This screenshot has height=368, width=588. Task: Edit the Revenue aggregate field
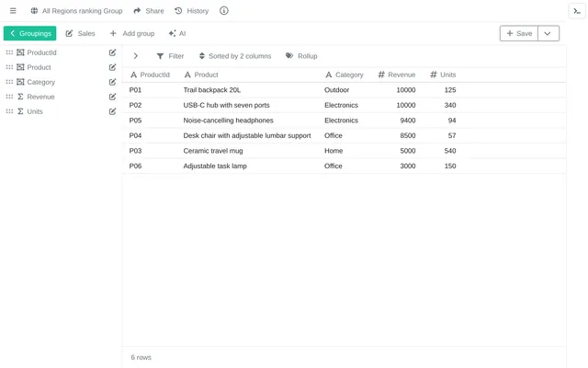pos(112,97)
